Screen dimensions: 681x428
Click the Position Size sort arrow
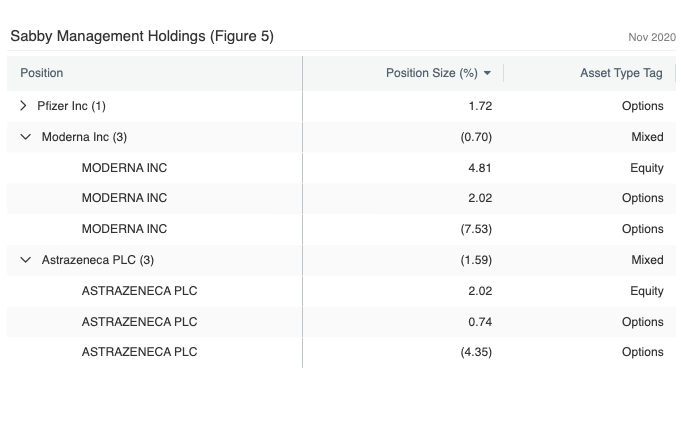(487, 73)
